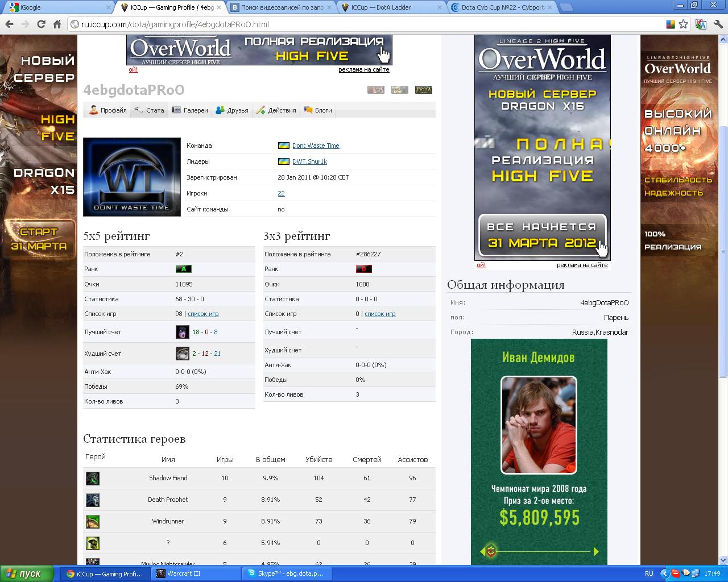Click the Shadow Fiend hero icon

93,478
